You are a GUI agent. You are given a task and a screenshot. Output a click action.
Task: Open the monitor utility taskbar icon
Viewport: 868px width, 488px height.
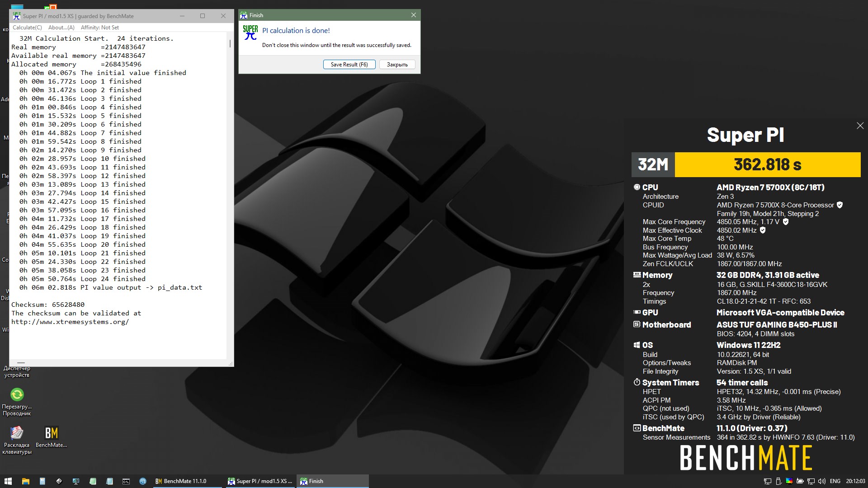click(75, 481)
